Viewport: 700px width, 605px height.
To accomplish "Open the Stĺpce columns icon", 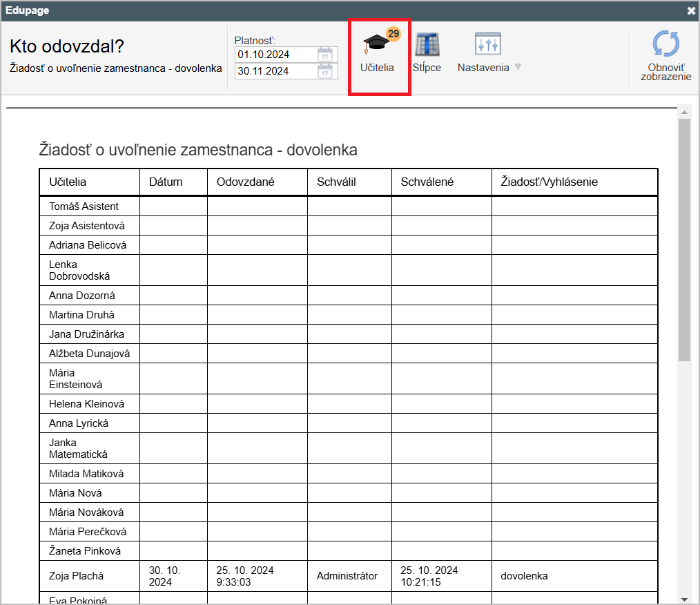I will coord(427,45).
